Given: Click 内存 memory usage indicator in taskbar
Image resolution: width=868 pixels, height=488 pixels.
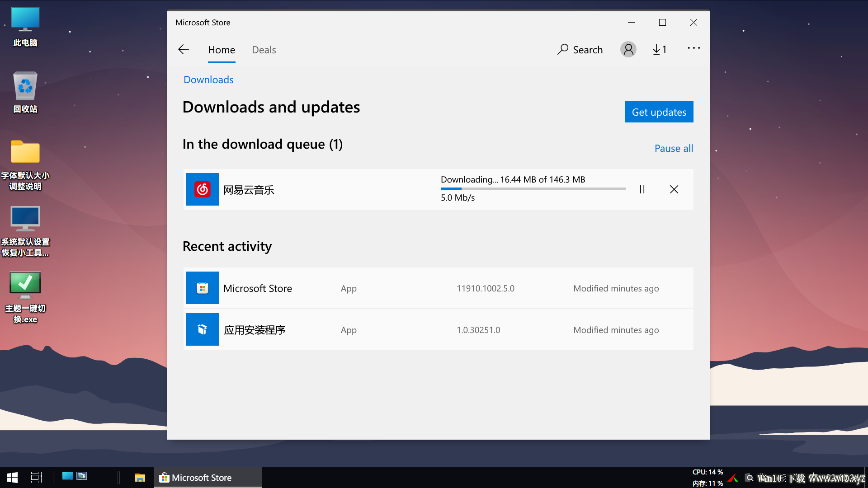Looking at the screenshot, I should point(708,483).
